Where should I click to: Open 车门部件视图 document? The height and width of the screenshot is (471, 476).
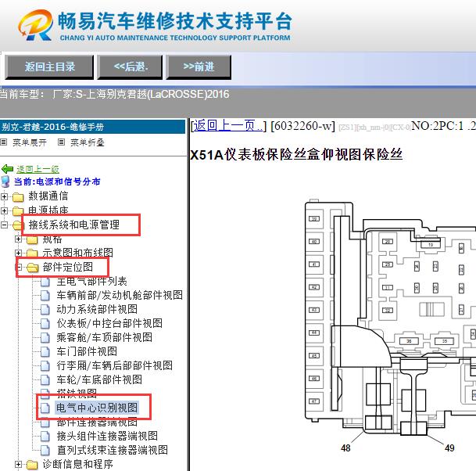point(87,351)
